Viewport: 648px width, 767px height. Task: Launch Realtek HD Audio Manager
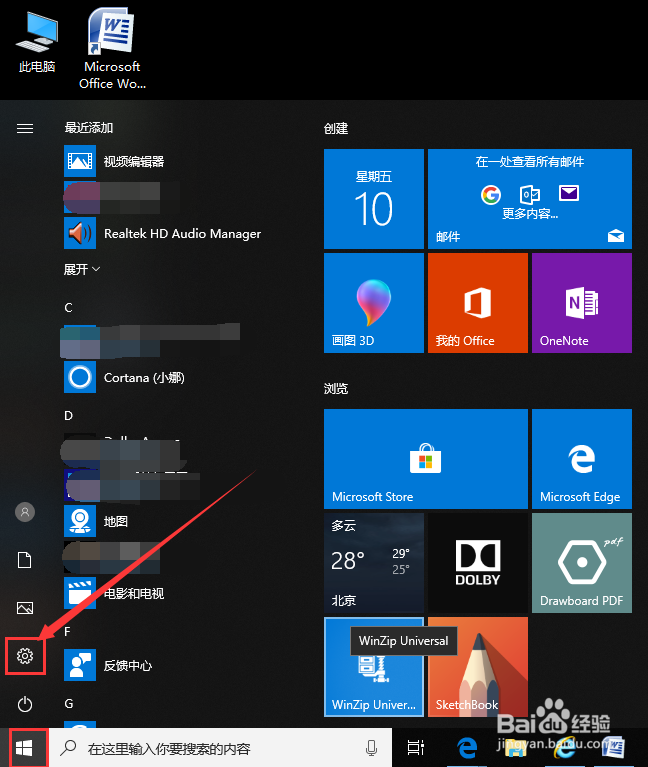161,233
